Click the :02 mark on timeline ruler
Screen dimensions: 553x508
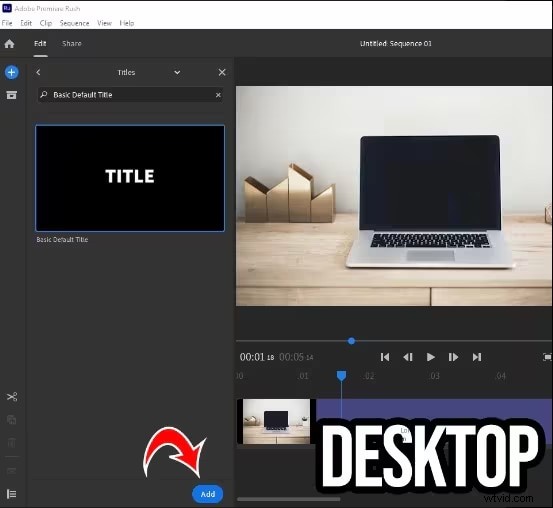369,376
